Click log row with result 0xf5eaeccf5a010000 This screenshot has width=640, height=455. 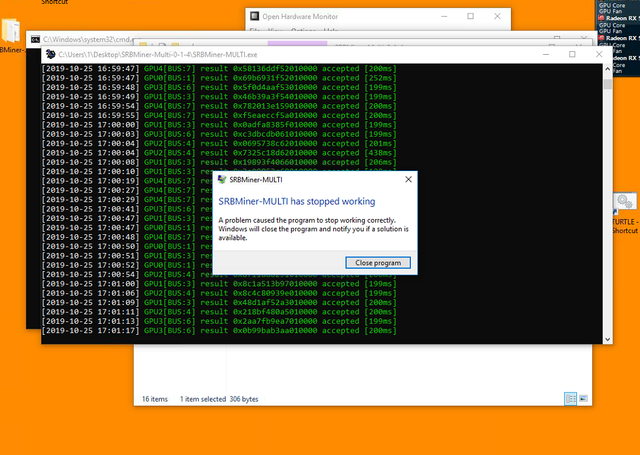pos(219,115)
